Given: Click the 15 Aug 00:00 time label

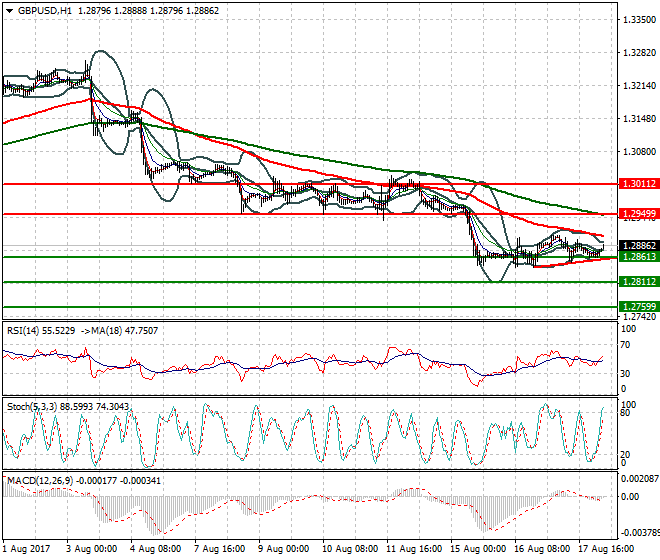Looking at the screenshot, I should tap(478, 549).
